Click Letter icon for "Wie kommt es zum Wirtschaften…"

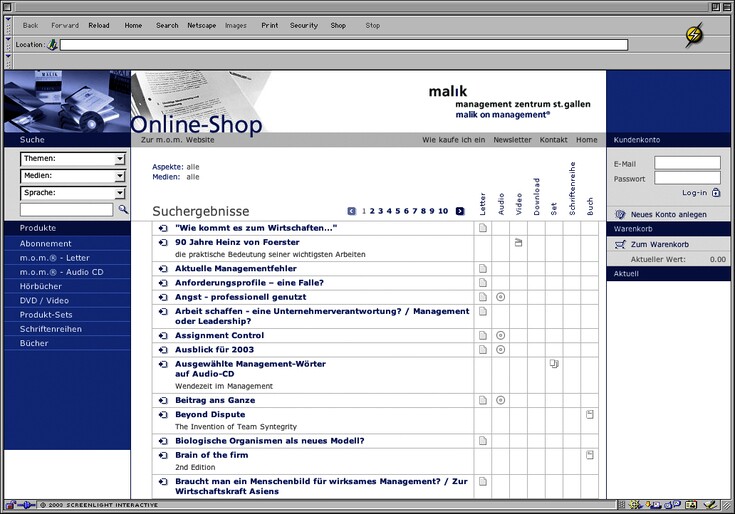[483, 228]
